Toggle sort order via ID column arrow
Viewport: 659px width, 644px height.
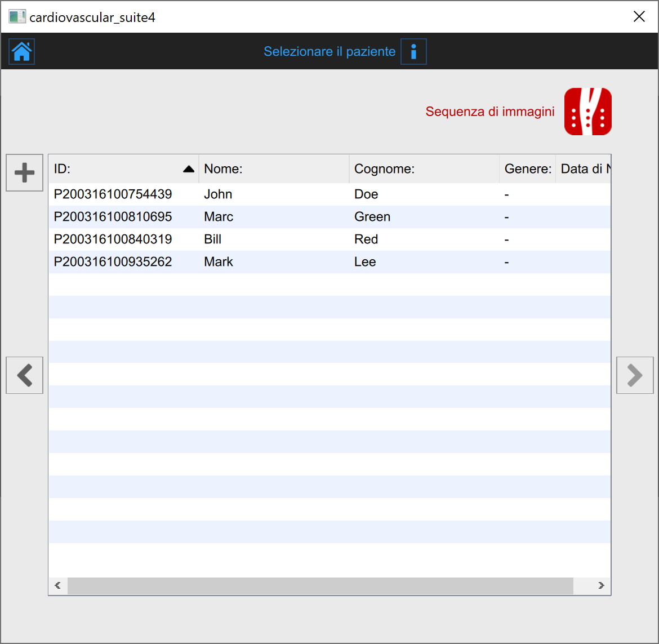click(x=189, y=169)
